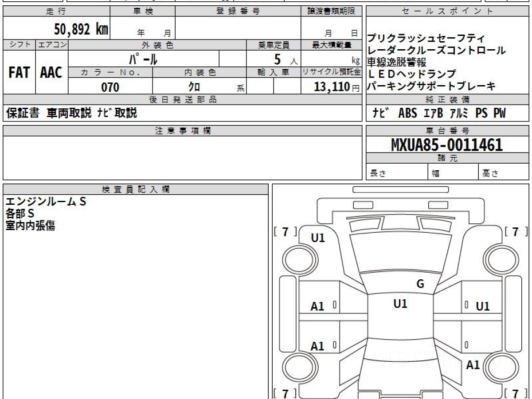
Task: Click the PW equipment label
Action: (500, 113)
